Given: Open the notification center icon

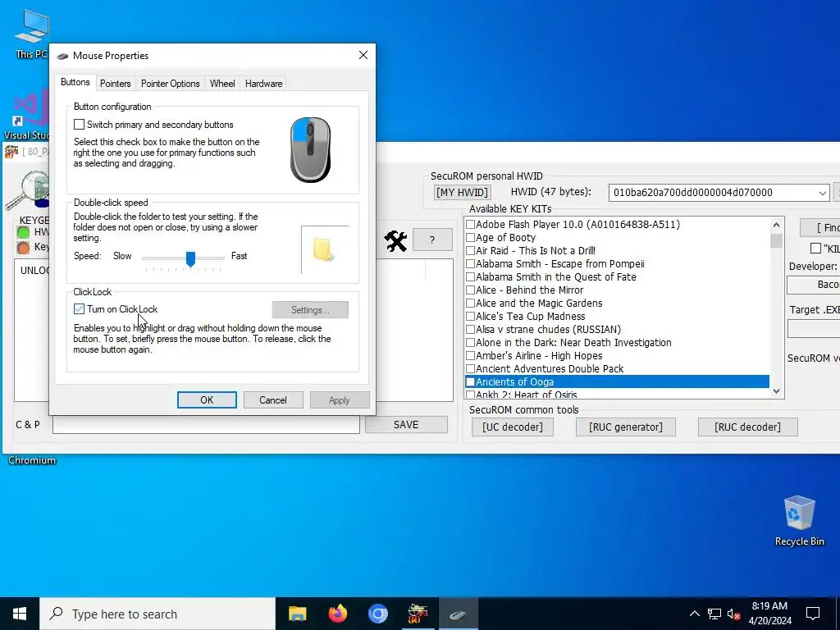Looking at the screenshot, I should tap(813, 614).
